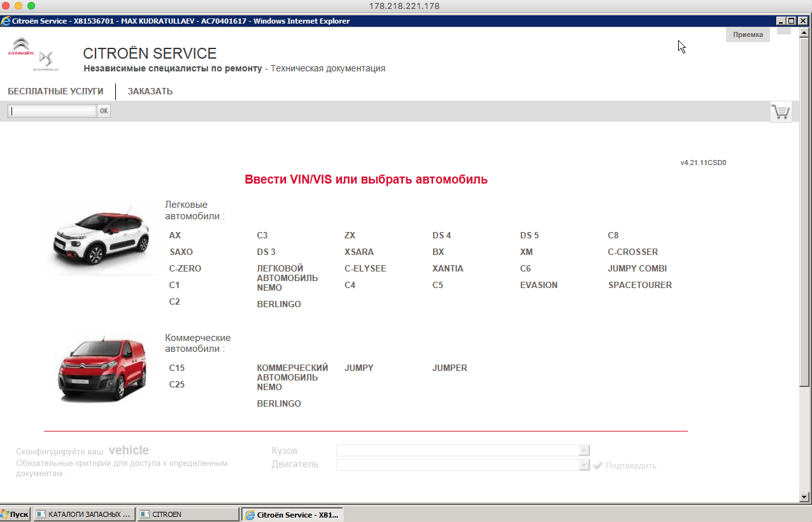
Task: Choose the JUMPER commercial vehicle link
Action: pyautogui.click(x=450, y=368)
